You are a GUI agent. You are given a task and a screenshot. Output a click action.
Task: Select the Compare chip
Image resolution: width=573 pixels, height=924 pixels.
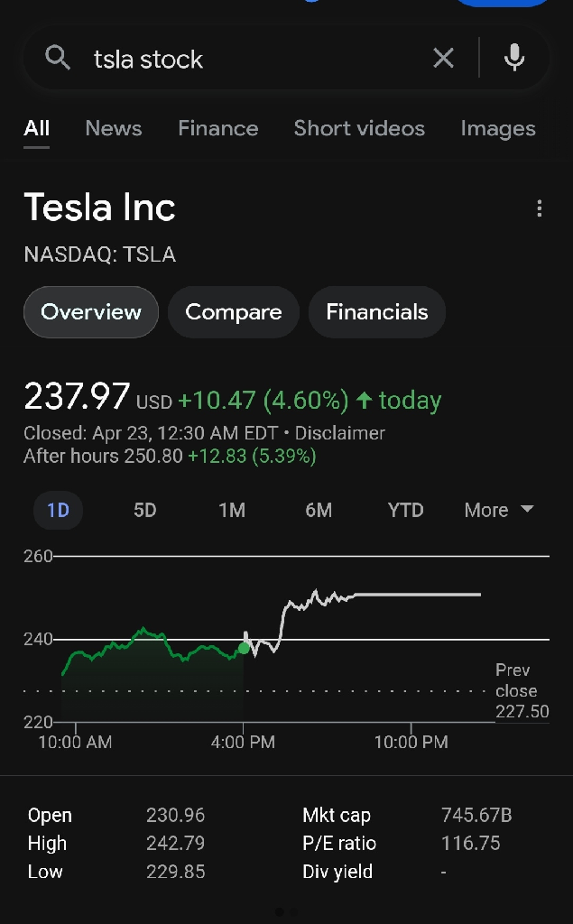234,311
